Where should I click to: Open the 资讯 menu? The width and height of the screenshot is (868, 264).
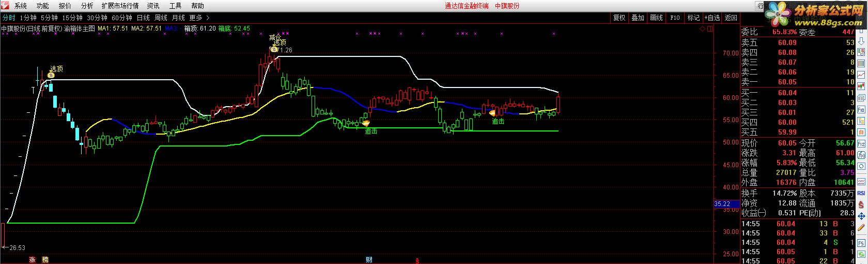153,6
